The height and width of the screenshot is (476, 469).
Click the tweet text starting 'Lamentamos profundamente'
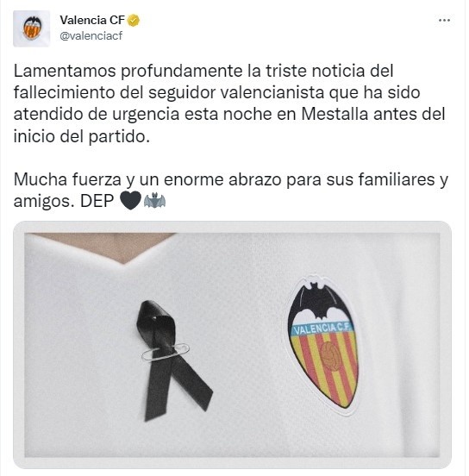pos(229,103)
